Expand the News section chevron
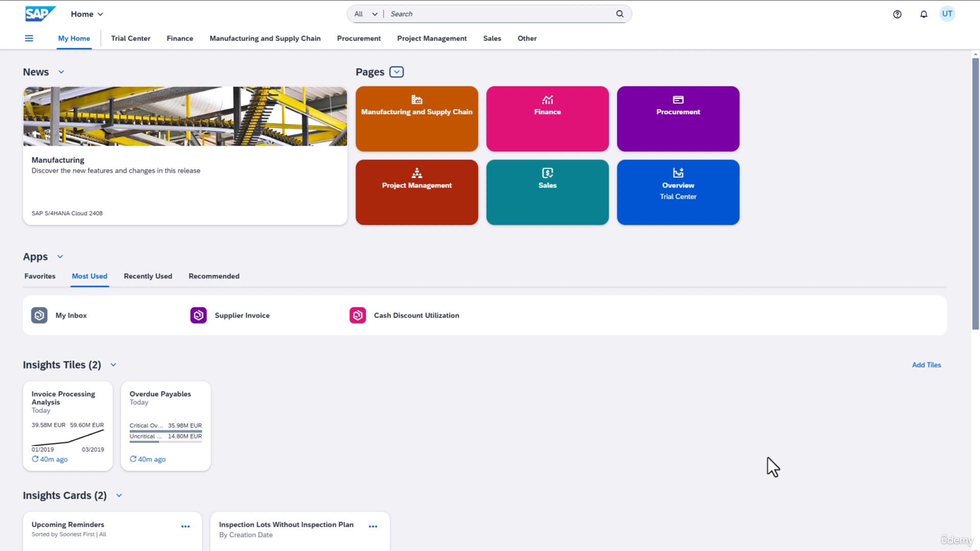 61,72
